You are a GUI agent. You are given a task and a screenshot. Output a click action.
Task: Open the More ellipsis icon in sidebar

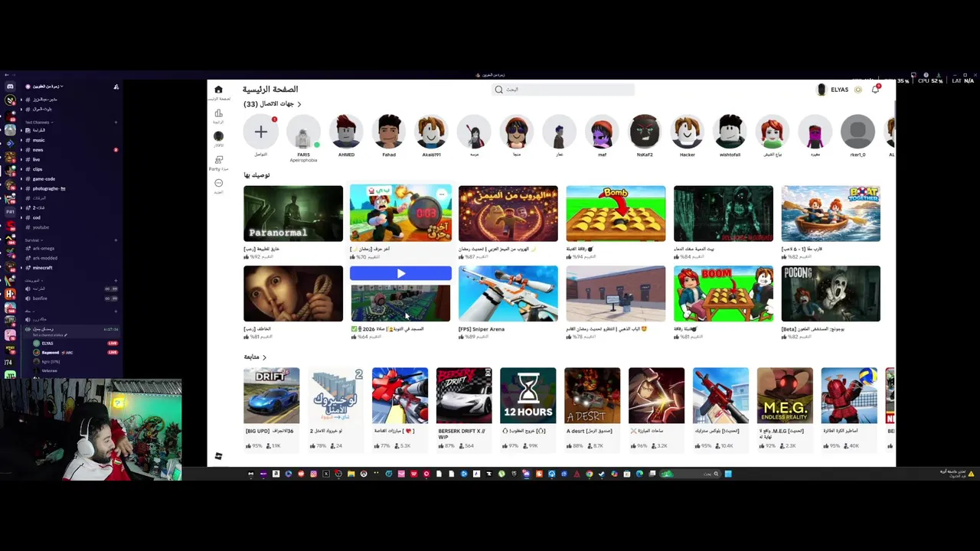[x=218, y=183]
